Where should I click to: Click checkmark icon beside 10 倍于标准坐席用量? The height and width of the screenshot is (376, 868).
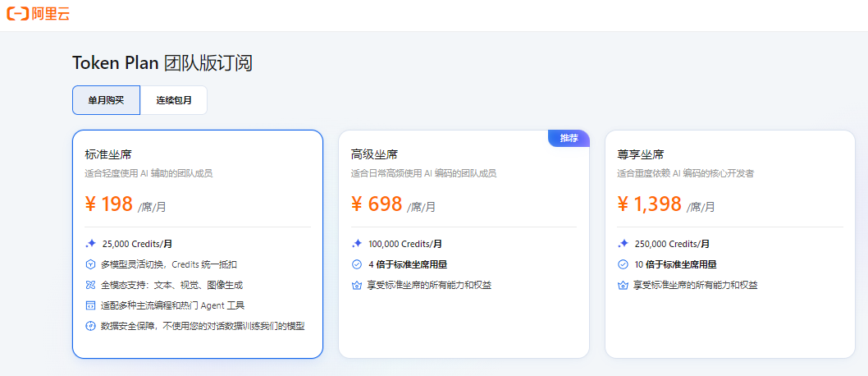[623, 264]
